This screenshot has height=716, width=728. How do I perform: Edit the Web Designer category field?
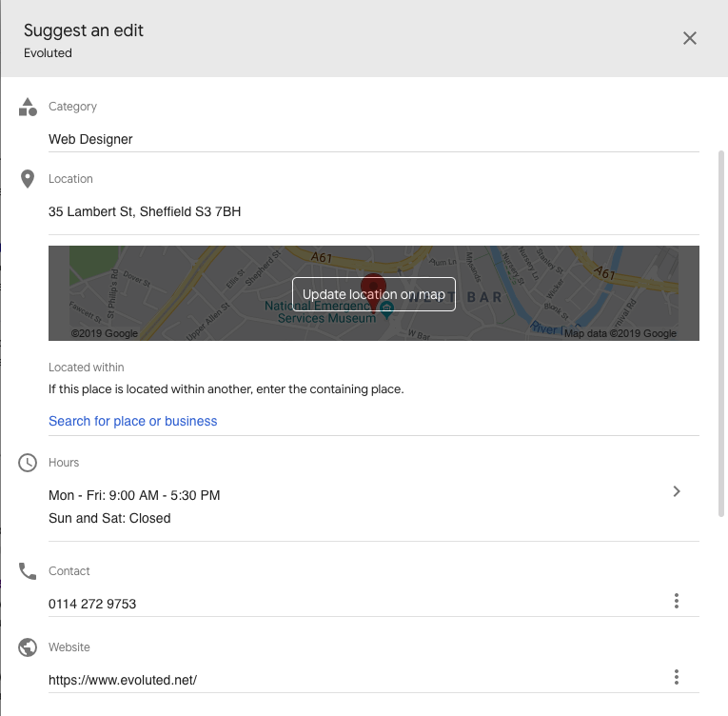click(x=371, y=139)
